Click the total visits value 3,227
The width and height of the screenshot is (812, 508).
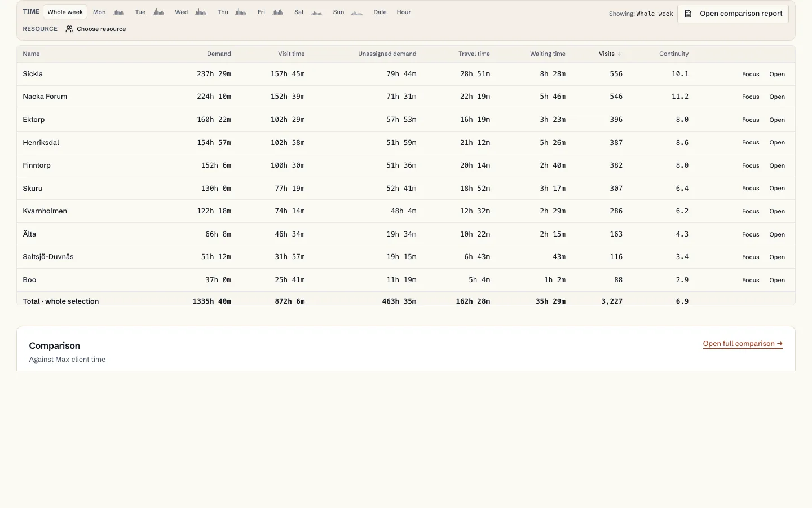[x=612, y=301]
